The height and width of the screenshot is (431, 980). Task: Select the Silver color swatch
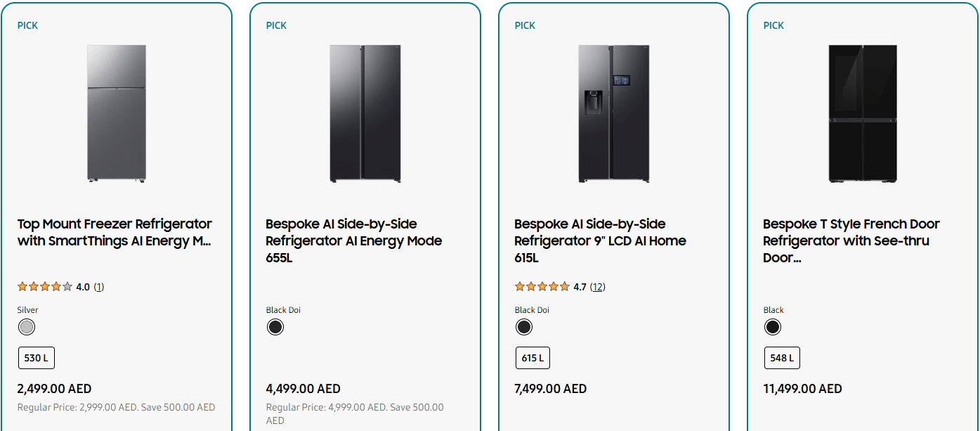[27, 327]
